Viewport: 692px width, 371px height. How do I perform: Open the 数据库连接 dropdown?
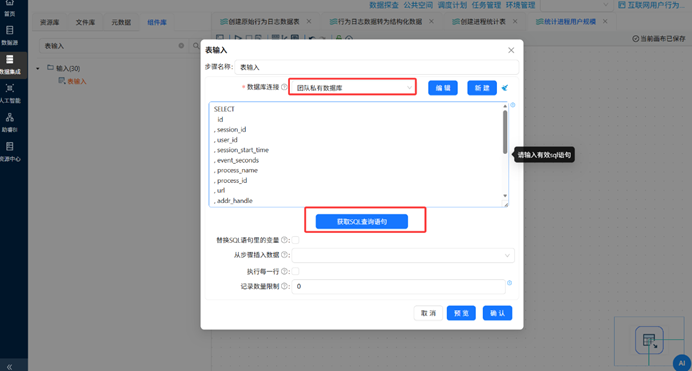pyautogui.click(x=353, y=88)
